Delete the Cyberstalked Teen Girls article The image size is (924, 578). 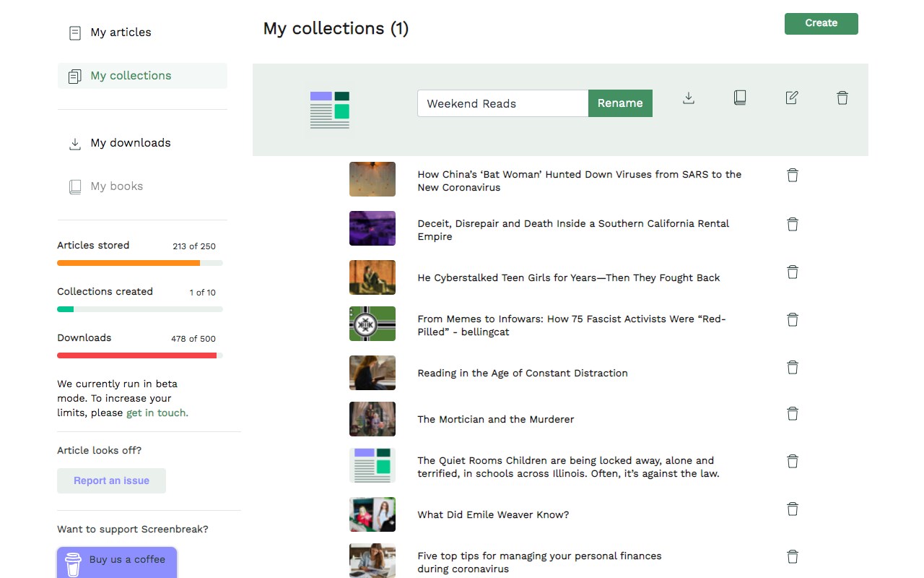point(793,272)
